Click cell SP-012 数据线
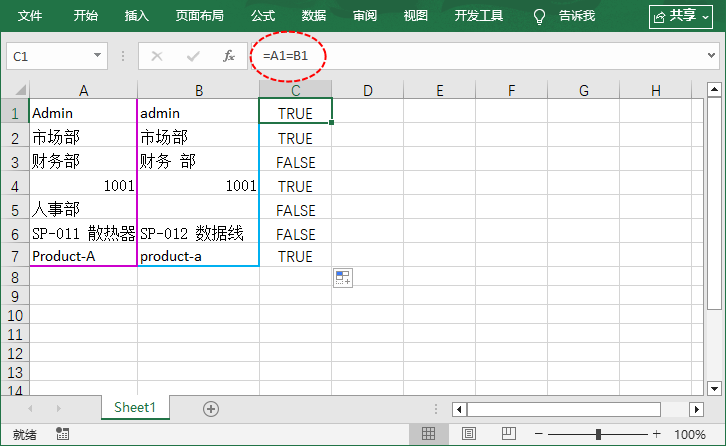The image size is (726, 446). coord(198,231)
